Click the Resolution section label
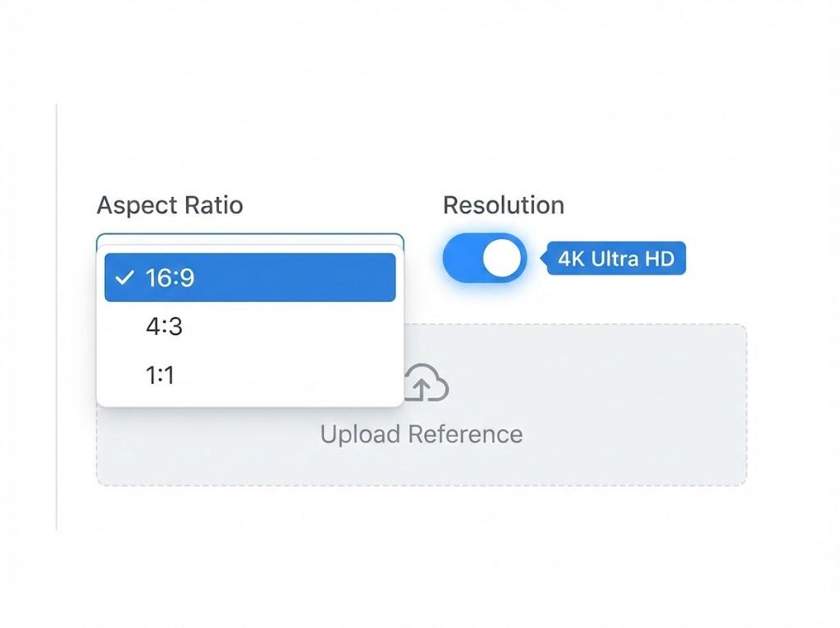 [x=503, y=205]
